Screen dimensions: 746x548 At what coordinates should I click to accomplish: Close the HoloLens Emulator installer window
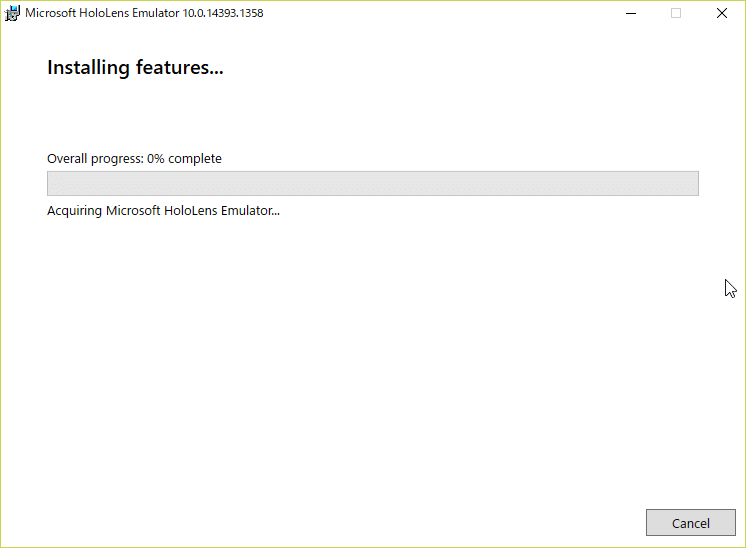tap(722, 13)
